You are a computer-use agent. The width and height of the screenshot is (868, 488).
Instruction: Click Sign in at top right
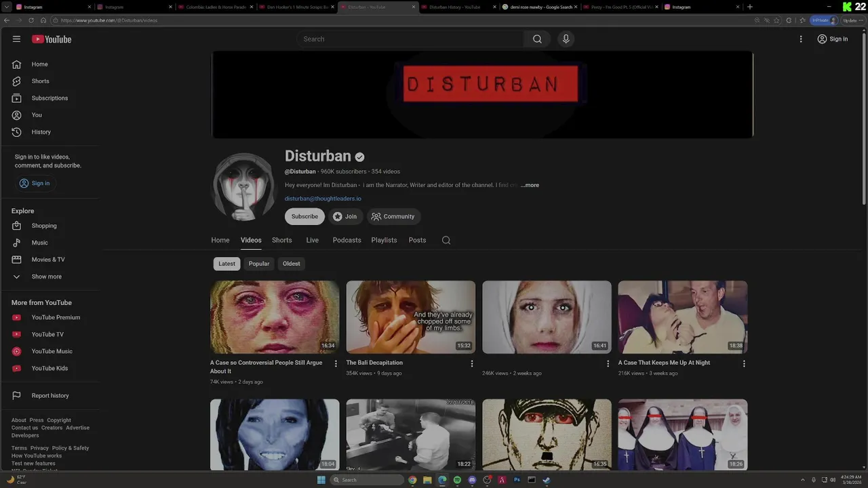tap(833, 39)
